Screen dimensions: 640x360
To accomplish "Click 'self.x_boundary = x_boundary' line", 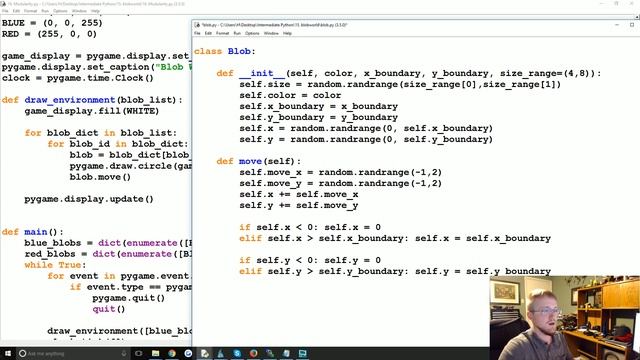I will pyautogui.click(x=318, y=107).
